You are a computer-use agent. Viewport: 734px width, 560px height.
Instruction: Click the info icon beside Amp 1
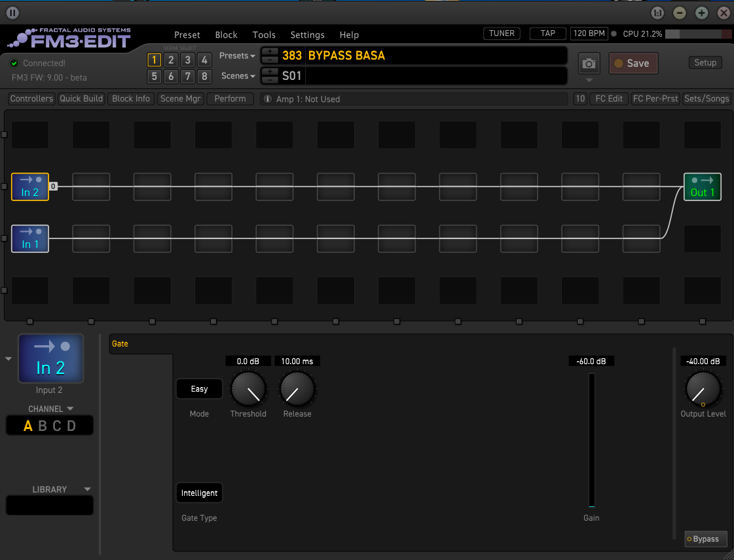[x=268, y=99]
